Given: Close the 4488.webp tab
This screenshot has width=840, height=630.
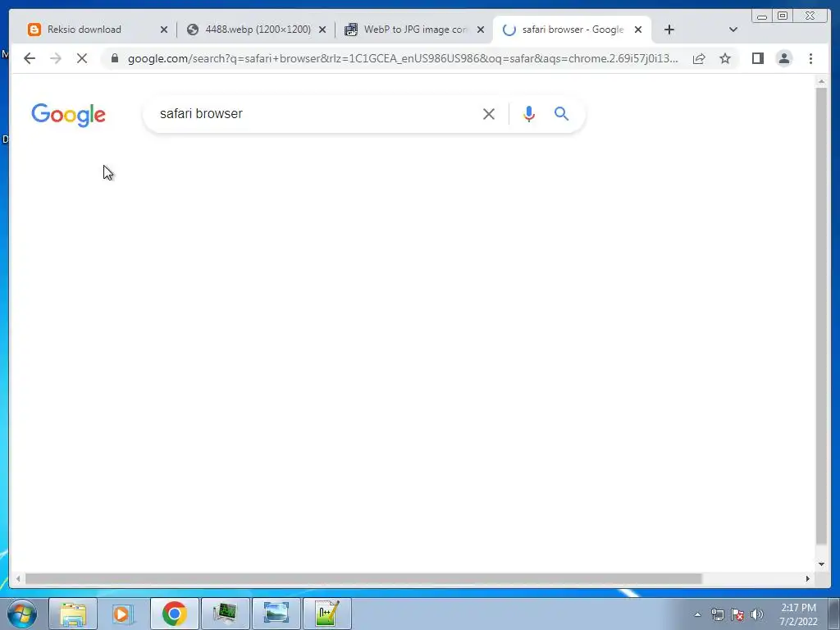Looking at the screenshot, I should 322,30.
